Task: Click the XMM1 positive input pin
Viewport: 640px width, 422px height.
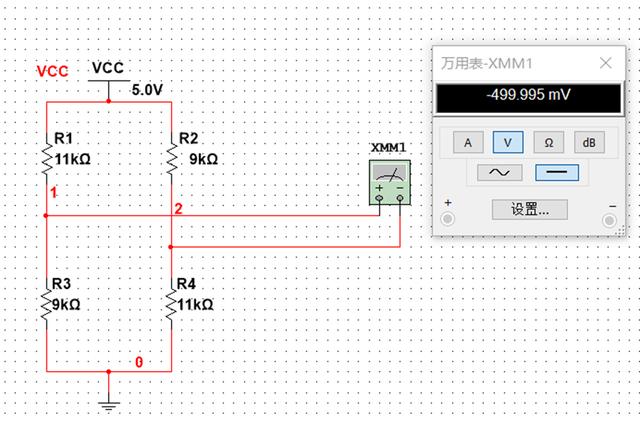Action: 379,199
